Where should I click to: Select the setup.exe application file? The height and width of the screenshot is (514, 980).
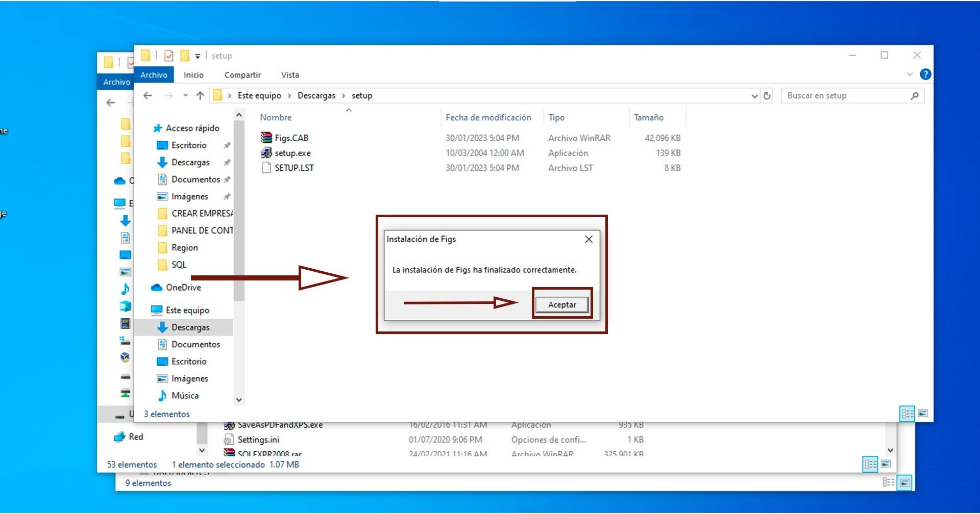(x=292, y=153)
